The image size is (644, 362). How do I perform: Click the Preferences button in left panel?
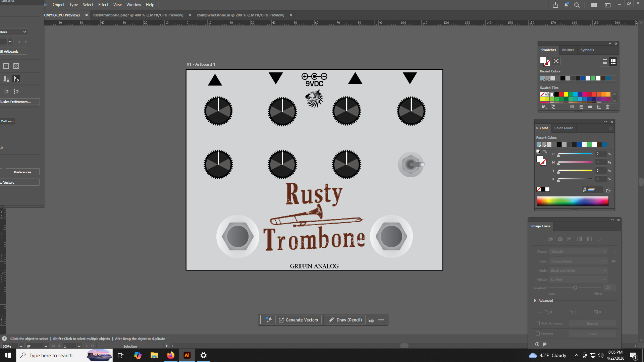click(x=22, y=172)
